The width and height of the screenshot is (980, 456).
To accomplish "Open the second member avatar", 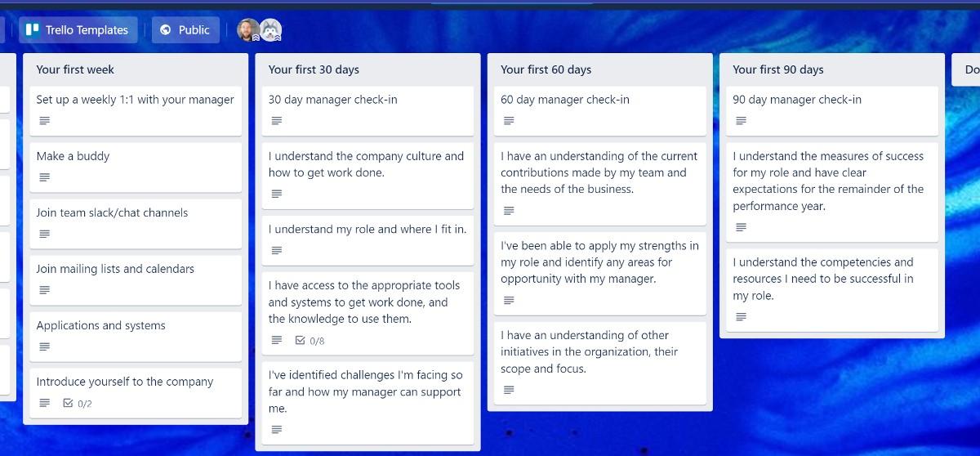I will click(x=270, y=30).
